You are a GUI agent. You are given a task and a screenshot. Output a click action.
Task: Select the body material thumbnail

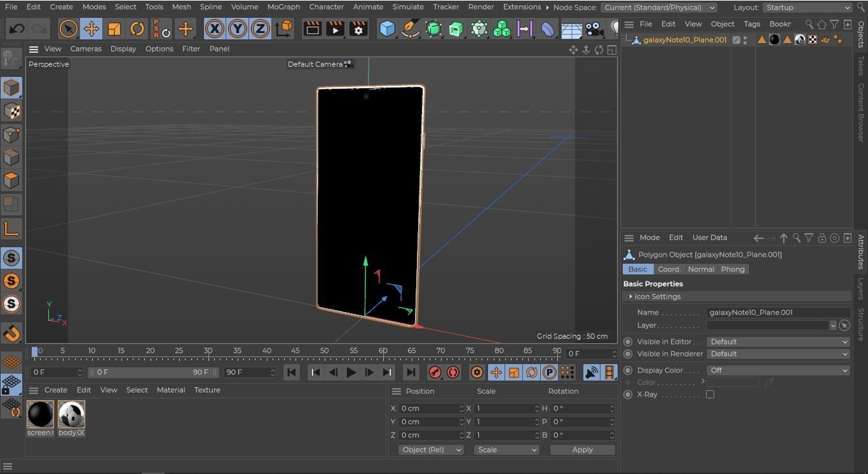click(x=71, y=414)
